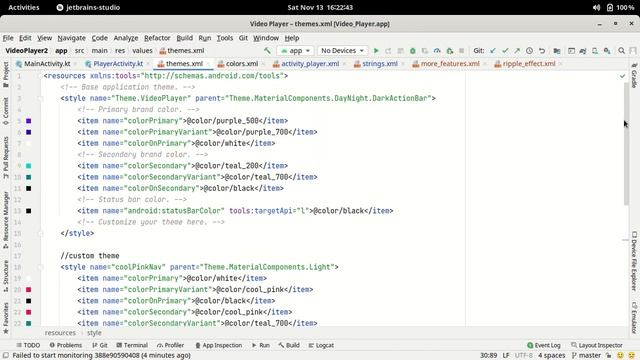The height and width of the screenshot is (360, 640).
Task: Click 'res' breadcrumb in navigation bar
Action: coord(120,51)
